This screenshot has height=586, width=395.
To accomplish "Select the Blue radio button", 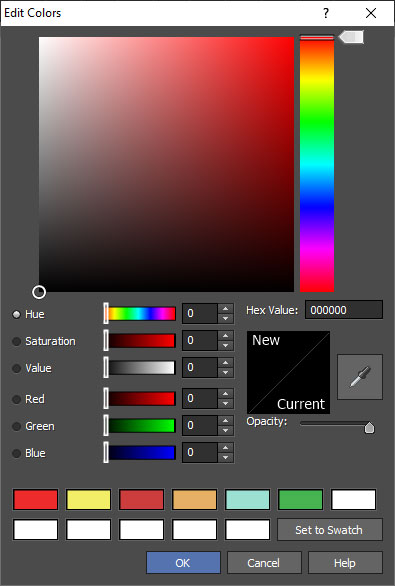I will (x=16, y=453).
